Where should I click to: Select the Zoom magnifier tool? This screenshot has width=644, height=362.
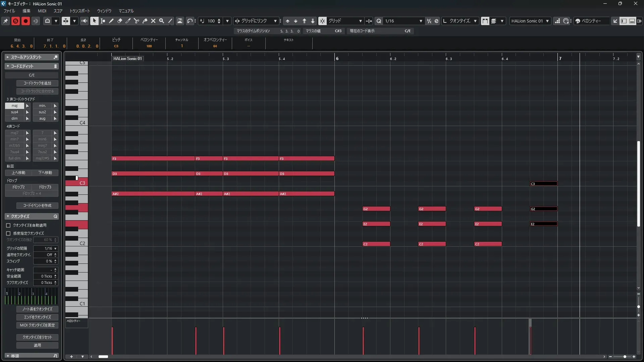coord(162,21)
